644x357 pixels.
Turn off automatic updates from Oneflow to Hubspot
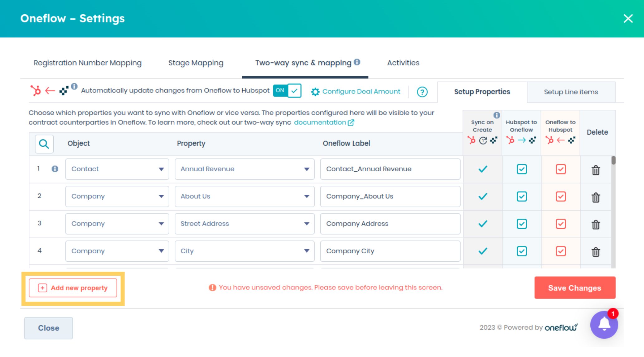coord(287,91)
